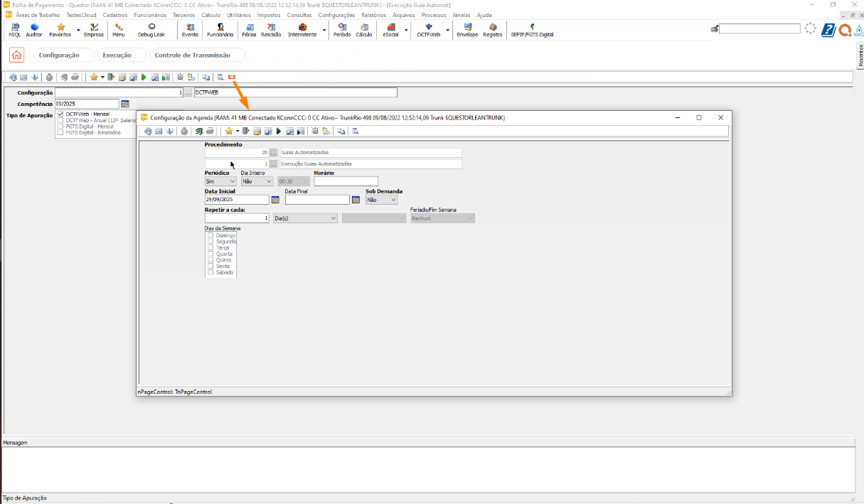Open the nSQL tool
This screenshot has width=864, height=504.
pos(15,30)
